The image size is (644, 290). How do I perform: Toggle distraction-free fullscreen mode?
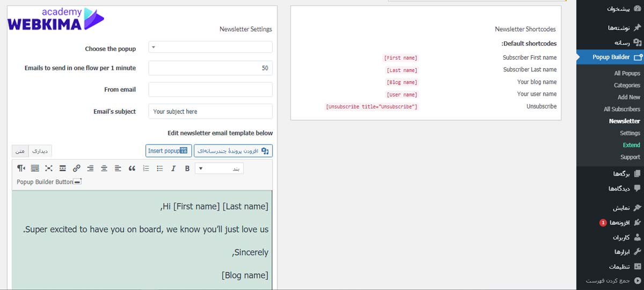[x=49, y=169]
